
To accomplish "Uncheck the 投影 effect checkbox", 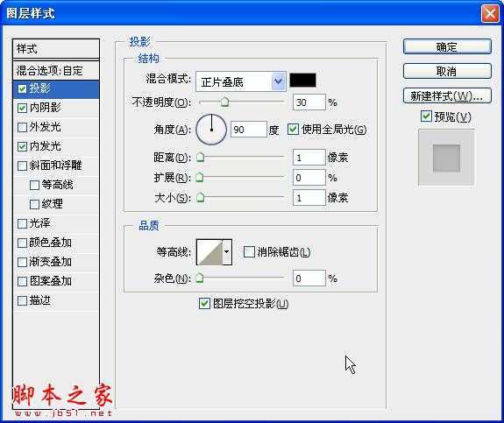I will pos(22,88).
